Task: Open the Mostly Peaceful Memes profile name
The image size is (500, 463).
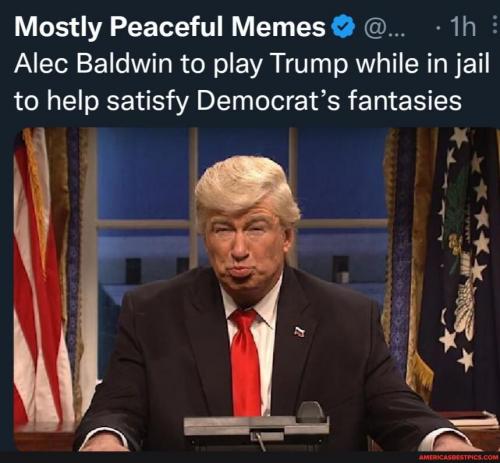Action: [x=170, y=27]
